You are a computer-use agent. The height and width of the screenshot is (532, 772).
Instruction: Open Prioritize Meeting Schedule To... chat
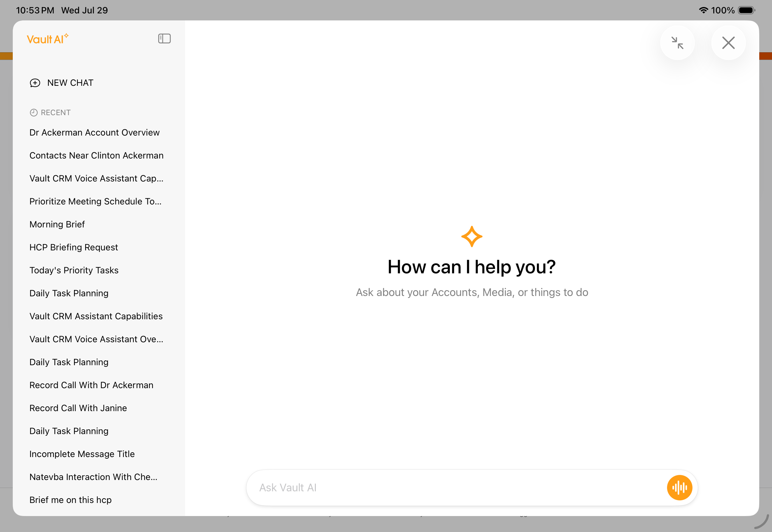pos(96,202)
